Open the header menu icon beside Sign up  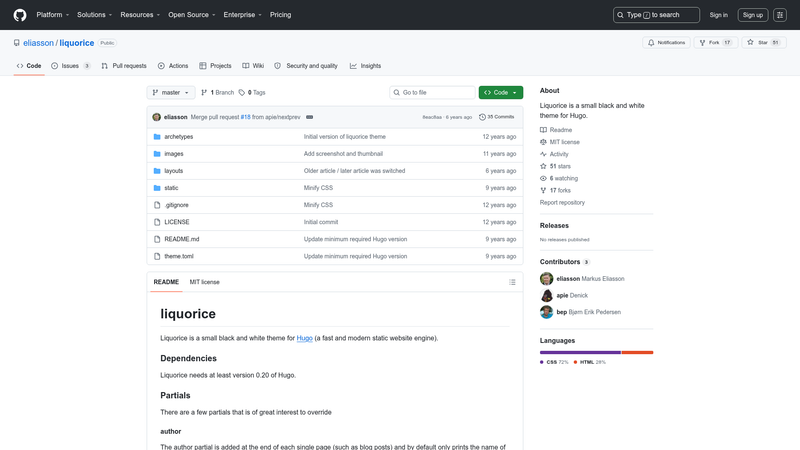[x=780, y=15]
